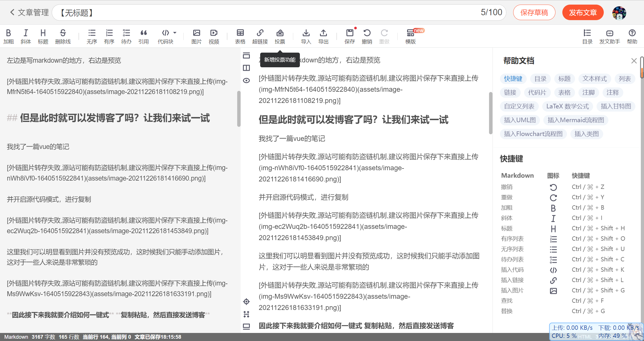Image resolution: width=644 pixels, height=341 pixels.
Task: Click '文章已保存18:15:58' status text
Action: [158, 337]
